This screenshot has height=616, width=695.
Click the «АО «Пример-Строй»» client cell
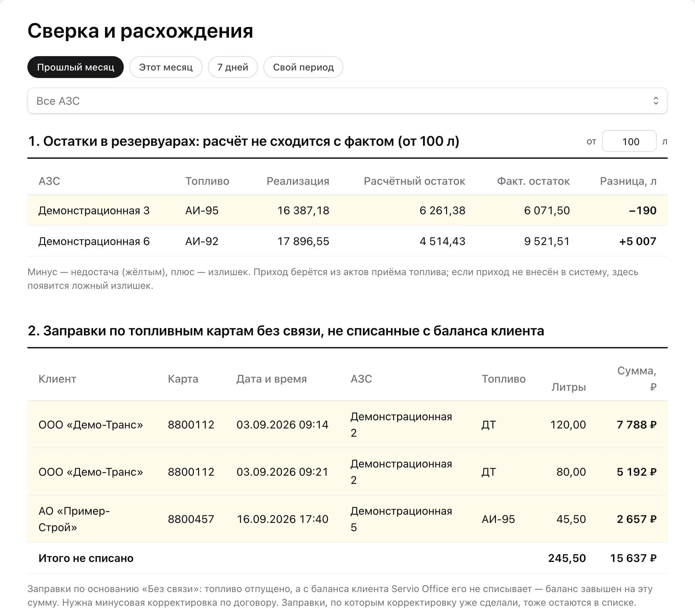(x=74, y=519)
